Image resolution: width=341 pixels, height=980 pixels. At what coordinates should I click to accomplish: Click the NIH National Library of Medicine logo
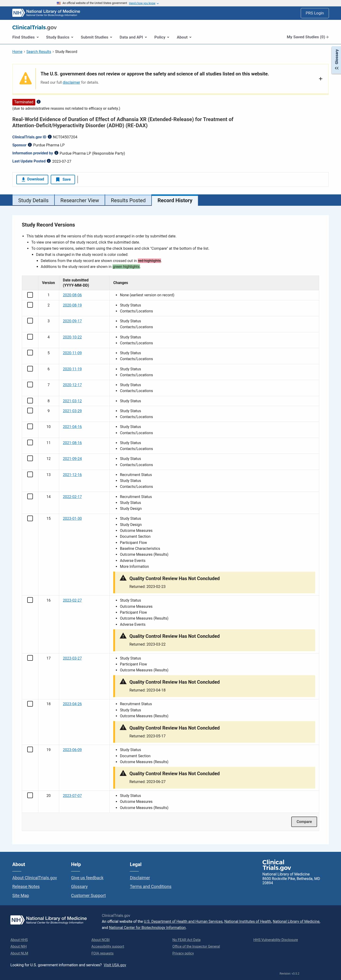[46, 13]
